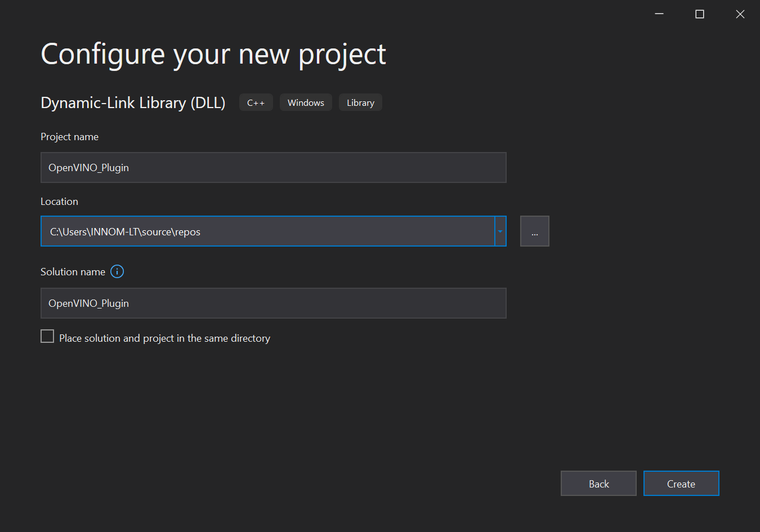
Task: Focus the Project name text field
Action: point(273,168)
